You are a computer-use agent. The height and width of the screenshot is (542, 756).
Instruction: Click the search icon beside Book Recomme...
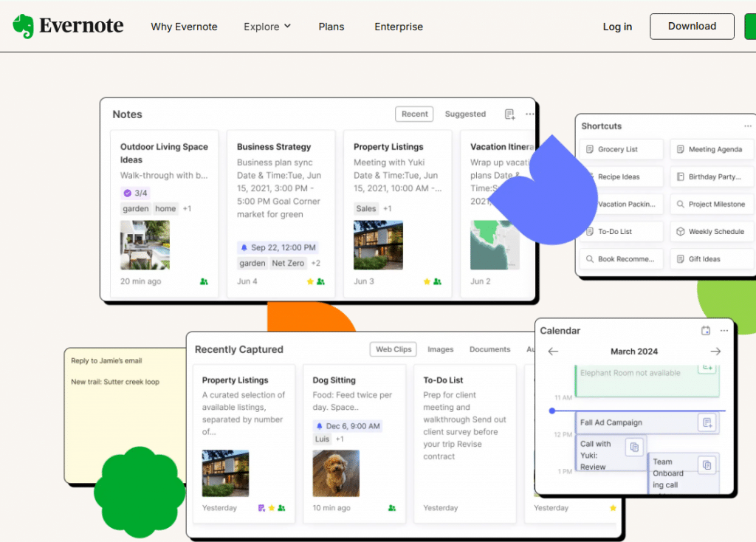[x=589, y=259]
